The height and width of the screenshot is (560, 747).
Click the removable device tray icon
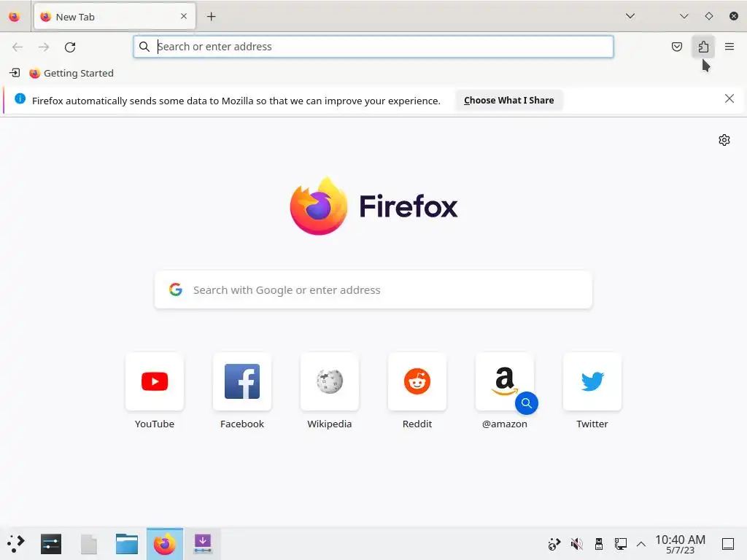coord(599,544)
